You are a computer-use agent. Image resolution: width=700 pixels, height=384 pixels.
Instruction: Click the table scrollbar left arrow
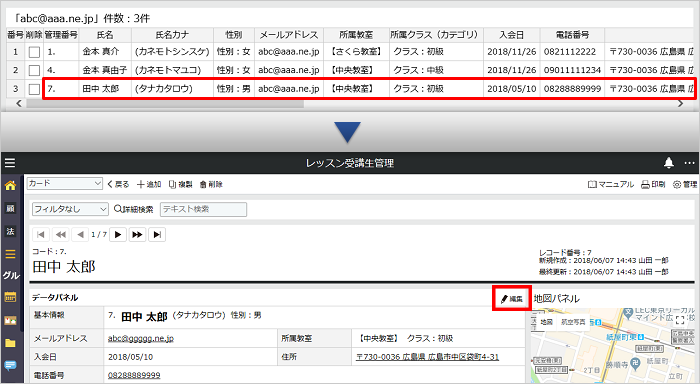pos(19,104)
